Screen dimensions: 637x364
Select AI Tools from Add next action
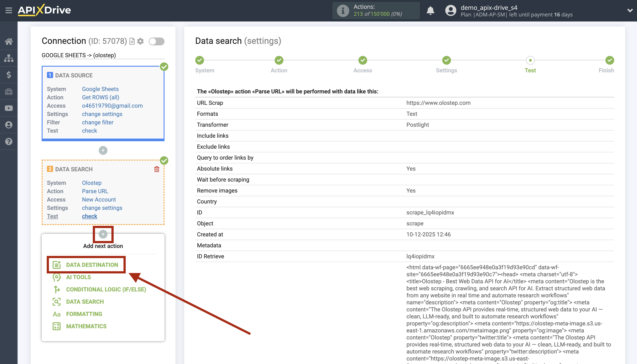pyautogui.click(x=78, y=277)
